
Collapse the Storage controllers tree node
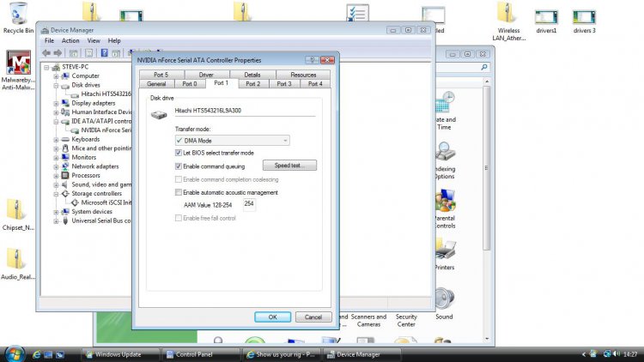(x=56, y=193)
